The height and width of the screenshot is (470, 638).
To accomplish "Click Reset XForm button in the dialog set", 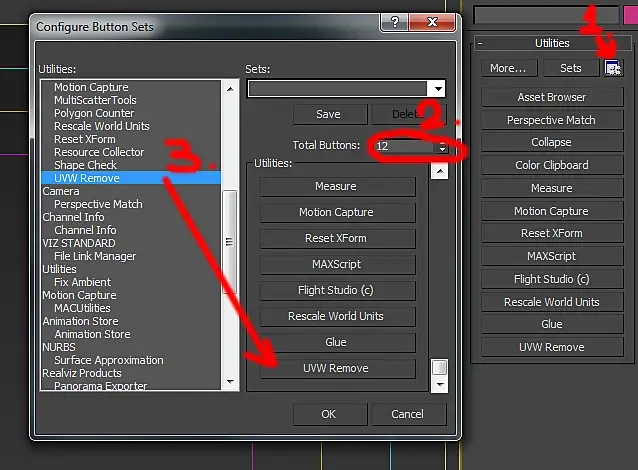I will (x=338, y=238).
